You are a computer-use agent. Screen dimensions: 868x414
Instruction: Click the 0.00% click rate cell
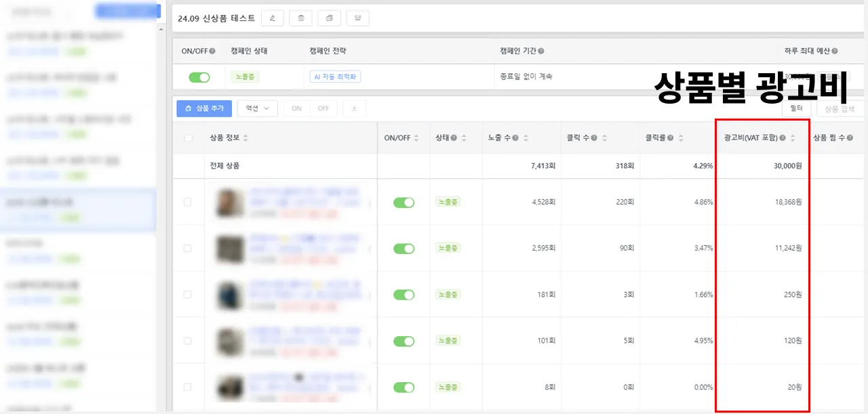coord(703,387)
